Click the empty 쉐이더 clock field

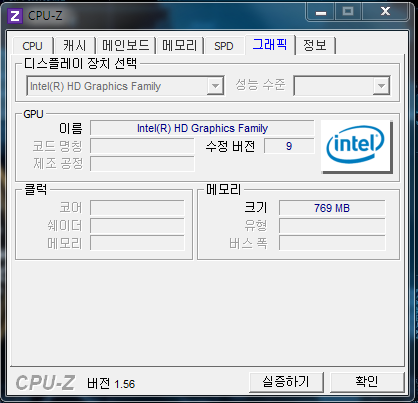click(x=137, y=226)
